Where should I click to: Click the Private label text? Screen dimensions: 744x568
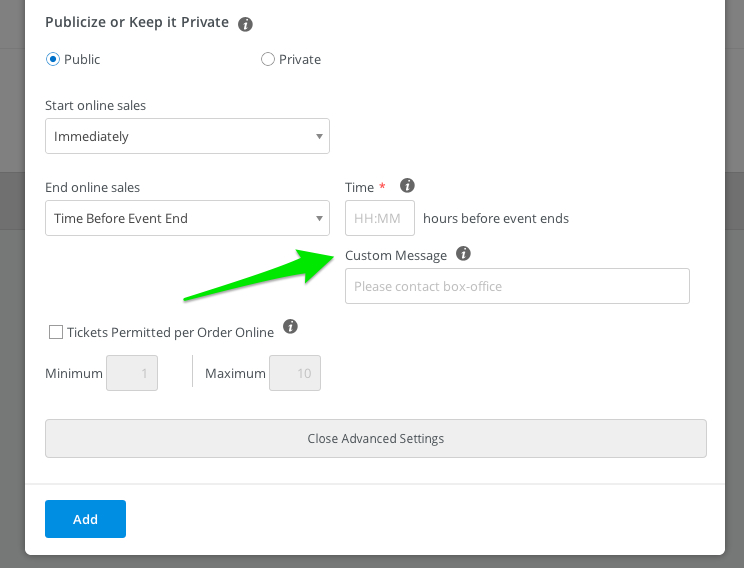(300, 59)
